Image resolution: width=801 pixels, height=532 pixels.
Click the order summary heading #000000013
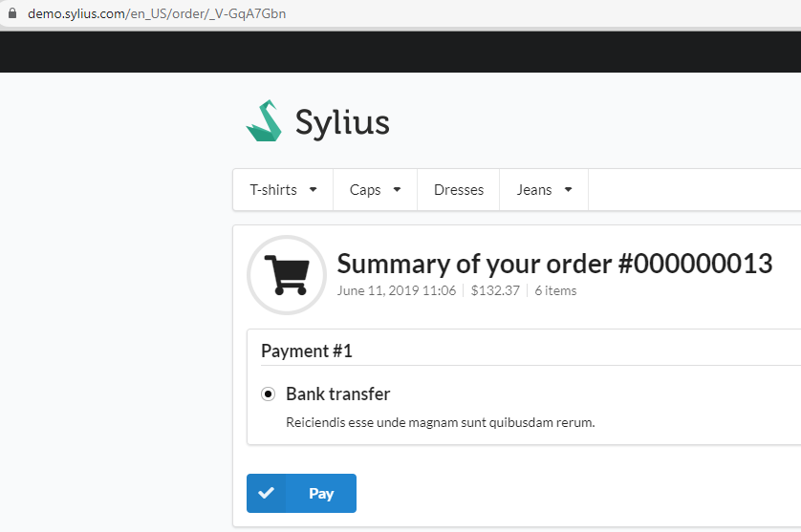(554, 264)
